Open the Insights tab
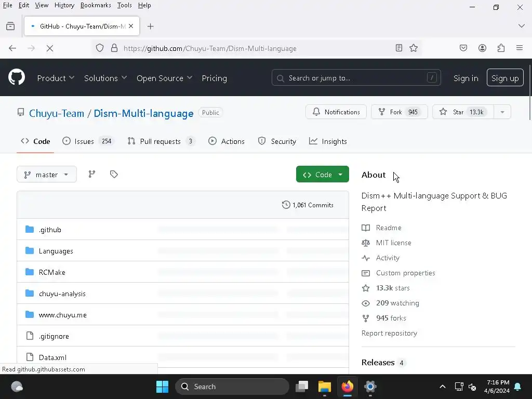Image resolution: width=532 pixels, height=399 pixels. coord(328,141)
